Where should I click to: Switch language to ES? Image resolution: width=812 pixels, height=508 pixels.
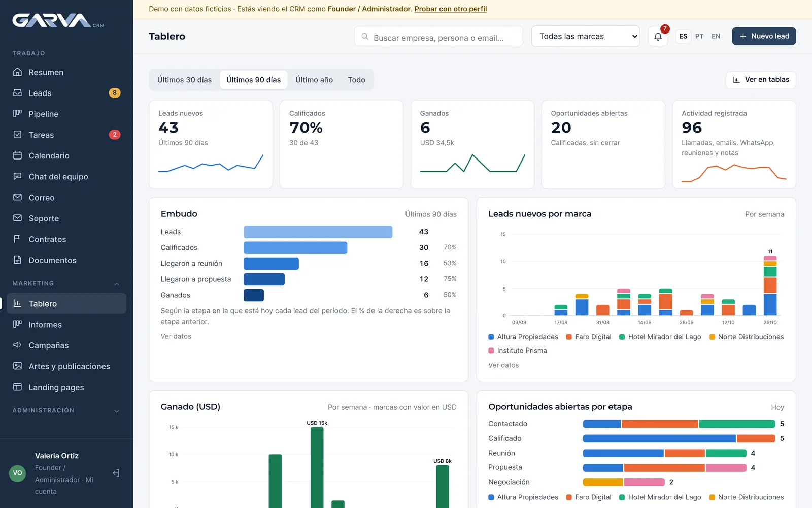683,36
